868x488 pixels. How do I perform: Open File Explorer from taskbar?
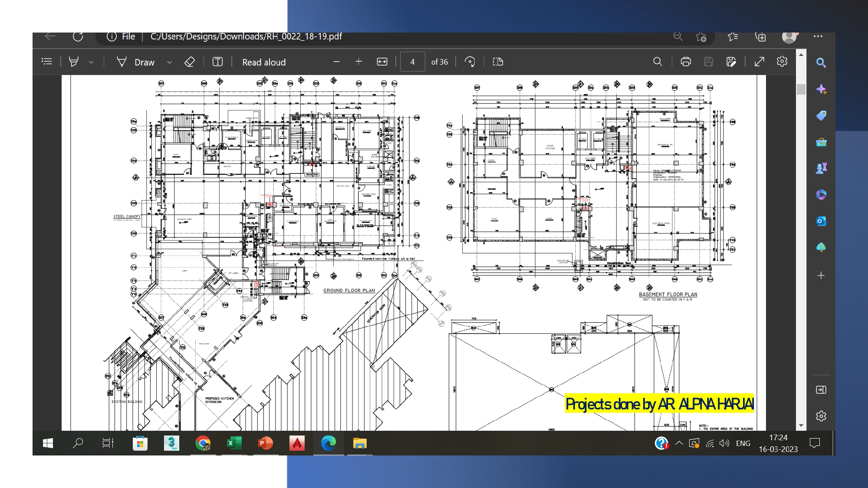pos(360,443)
